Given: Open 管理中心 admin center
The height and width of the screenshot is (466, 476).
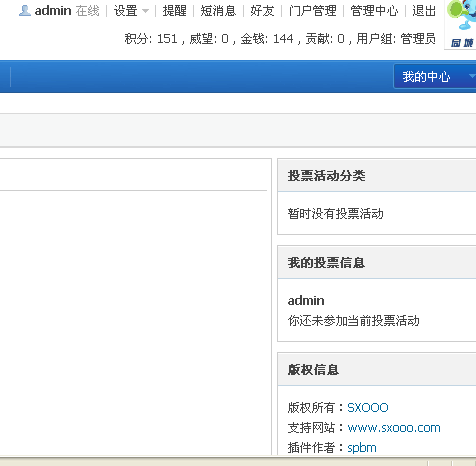Looking at the screenshot, I should [374, 11].
